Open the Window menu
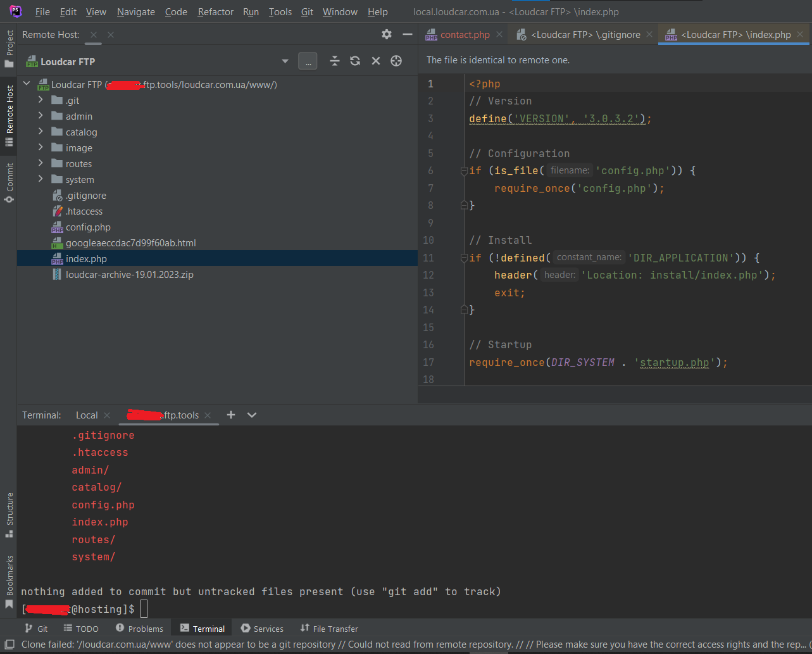812x654 pixels. coord(340,12)
